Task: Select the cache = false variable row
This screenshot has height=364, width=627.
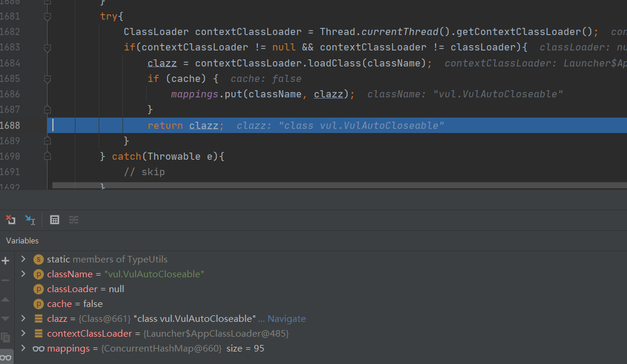Action: coord(75,304)
